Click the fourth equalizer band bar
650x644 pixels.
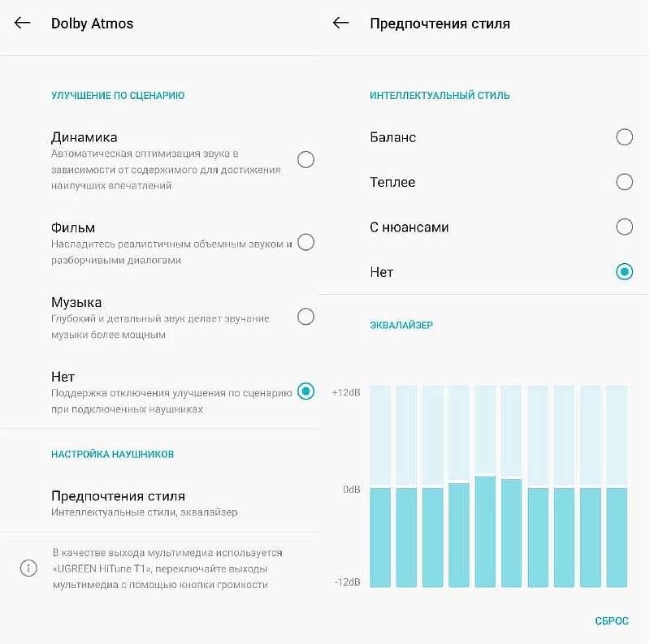tap(459, 483)
